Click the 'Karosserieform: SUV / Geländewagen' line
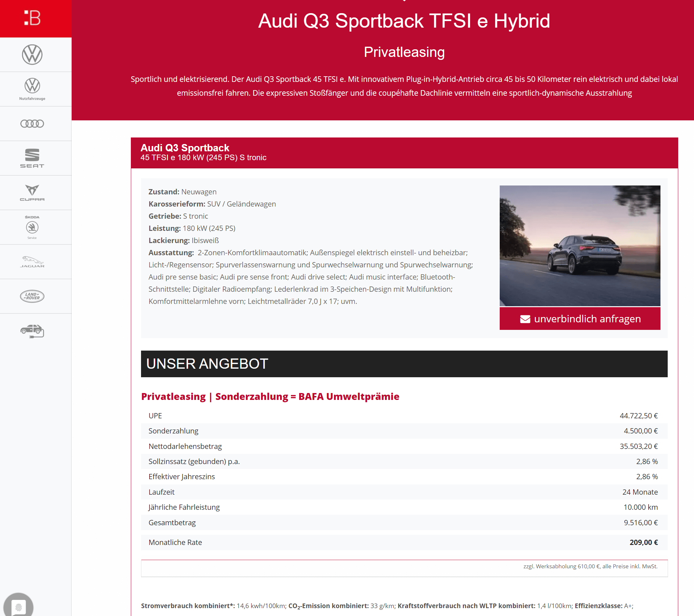Viewport: 694px width, 616px height. pyautogui.click(x=212, y=204)
